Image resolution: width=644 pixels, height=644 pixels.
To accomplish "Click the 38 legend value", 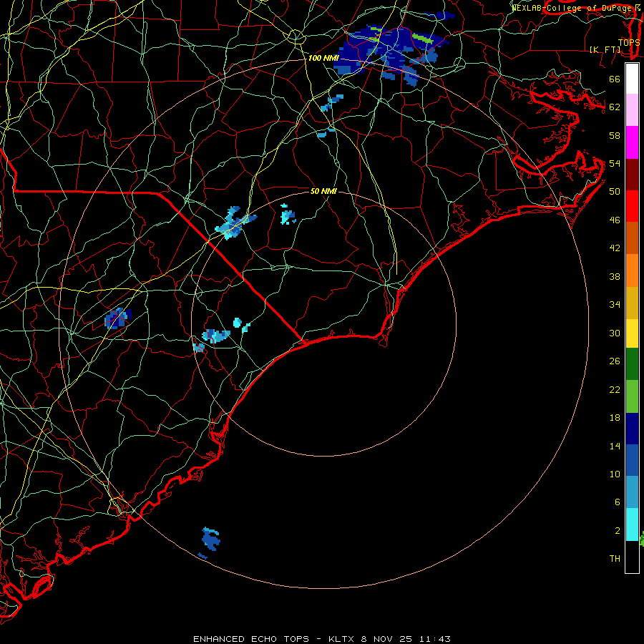I will coord(615,276).
